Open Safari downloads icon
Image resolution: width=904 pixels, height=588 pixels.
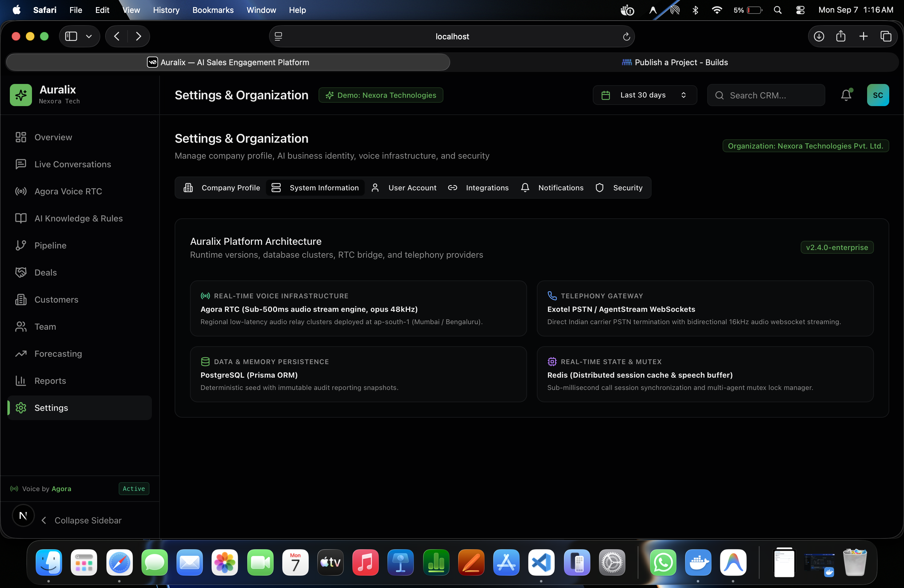click(x=819, y=36)
